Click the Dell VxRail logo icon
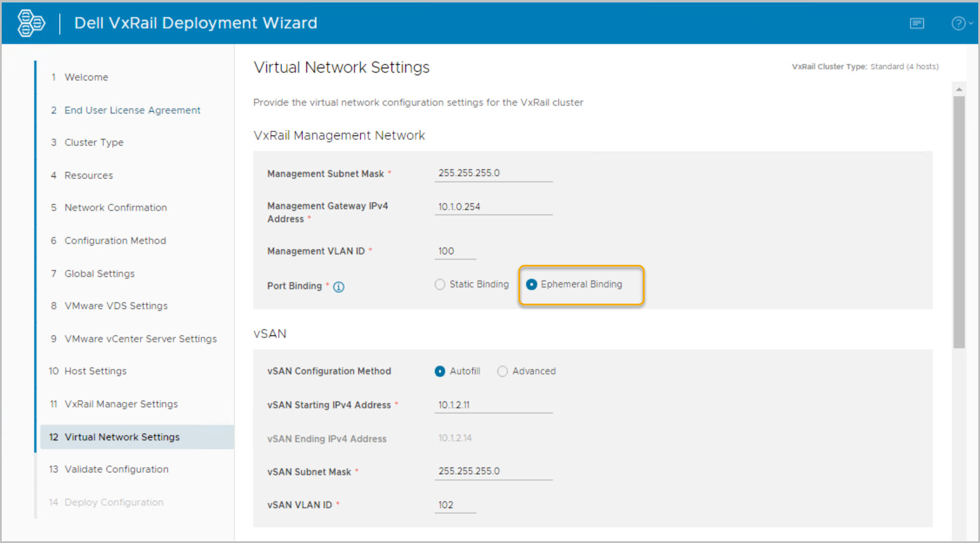This screenshot has height=543, width=980. tap(31, 23)
